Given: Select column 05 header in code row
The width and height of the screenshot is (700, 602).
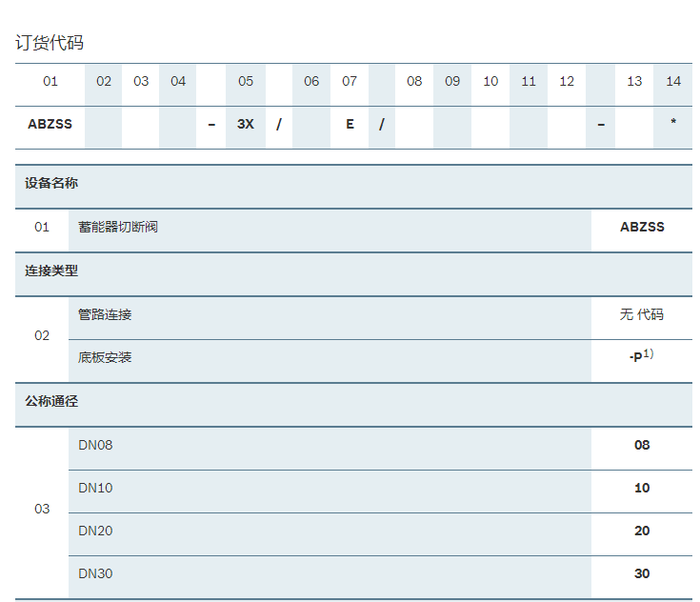Looking at the screenshot, I should tap(246, 82).
